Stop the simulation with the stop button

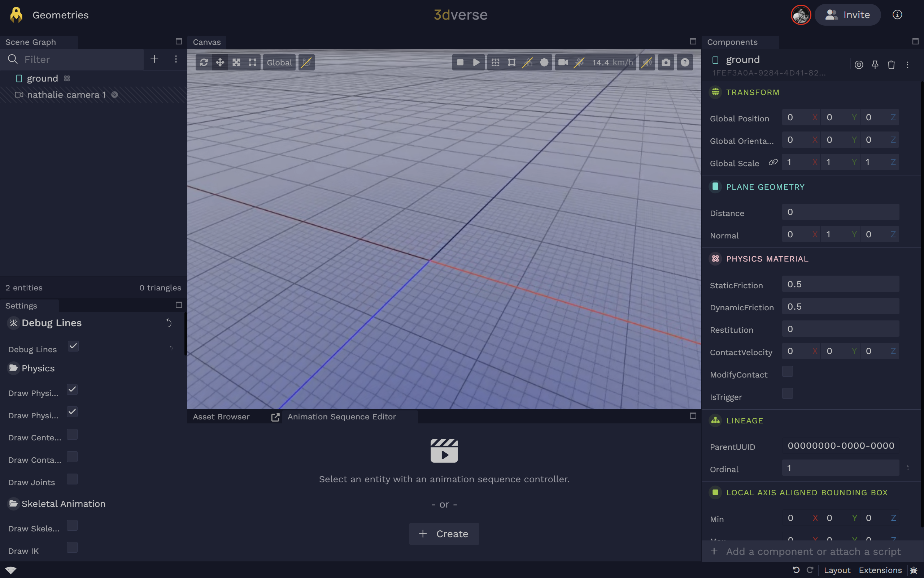(460, 62)
